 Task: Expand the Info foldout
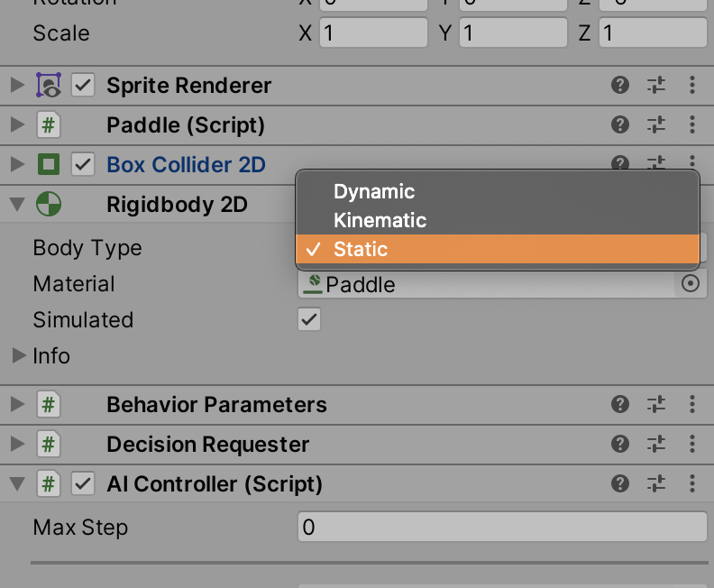click(18, 356)
